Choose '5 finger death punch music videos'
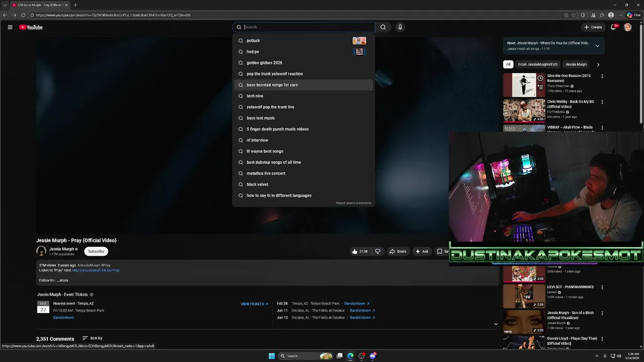The width and height of the screenshot is (644, 362). tap(303, 129)
